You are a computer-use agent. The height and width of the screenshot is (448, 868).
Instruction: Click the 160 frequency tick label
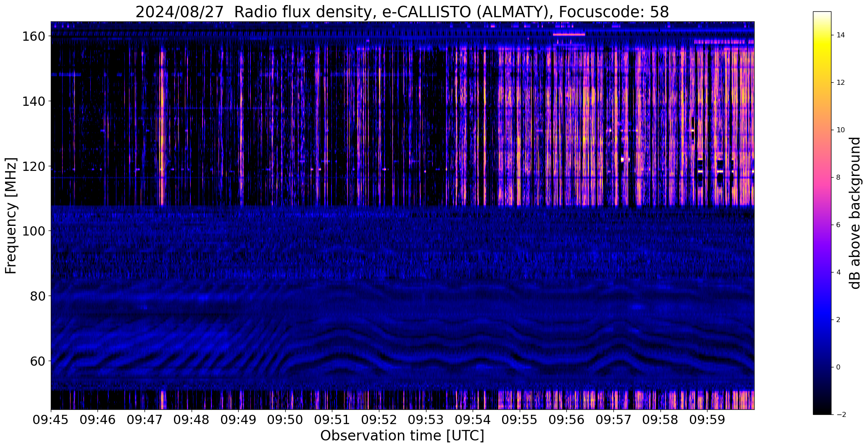click(33, 37)
